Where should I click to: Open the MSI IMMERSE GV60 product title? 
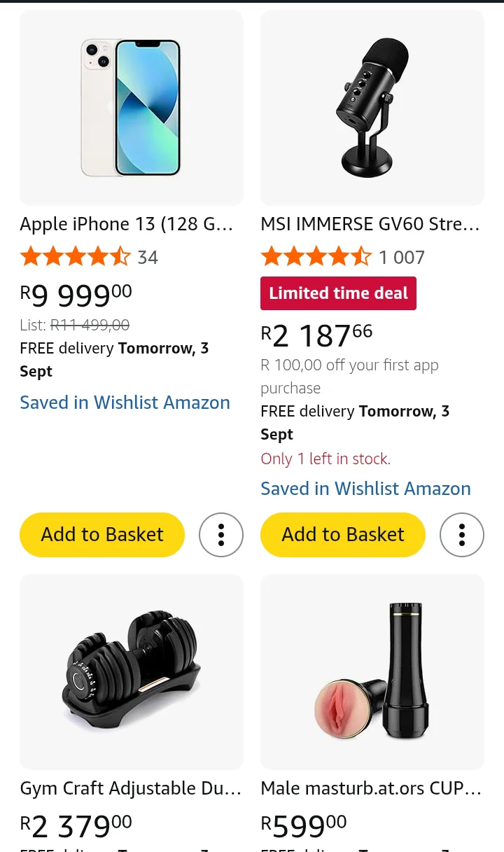(370, 224)
